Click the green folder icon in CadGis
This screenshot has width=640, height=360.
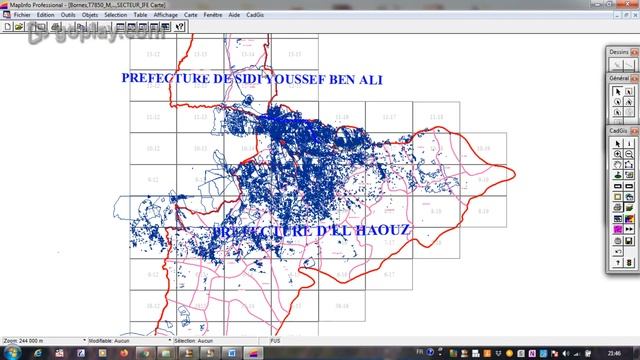point(629,208)
